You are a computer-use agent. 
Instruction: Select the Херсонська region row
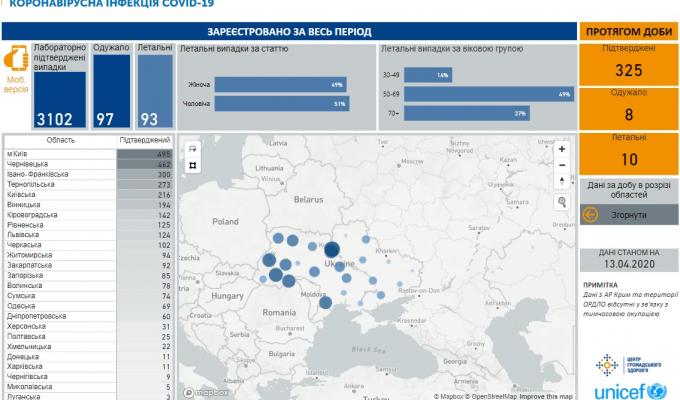[88, 326]
